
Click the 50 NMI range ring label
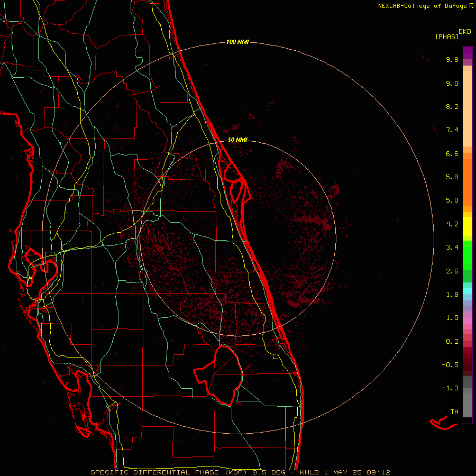(237, 140)
